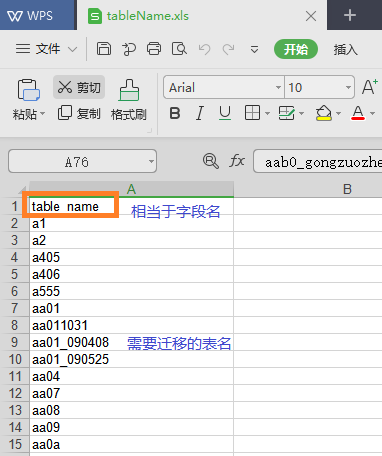Select the 开始 ribbon tab
382x456 pixels.
click(296, 49)
